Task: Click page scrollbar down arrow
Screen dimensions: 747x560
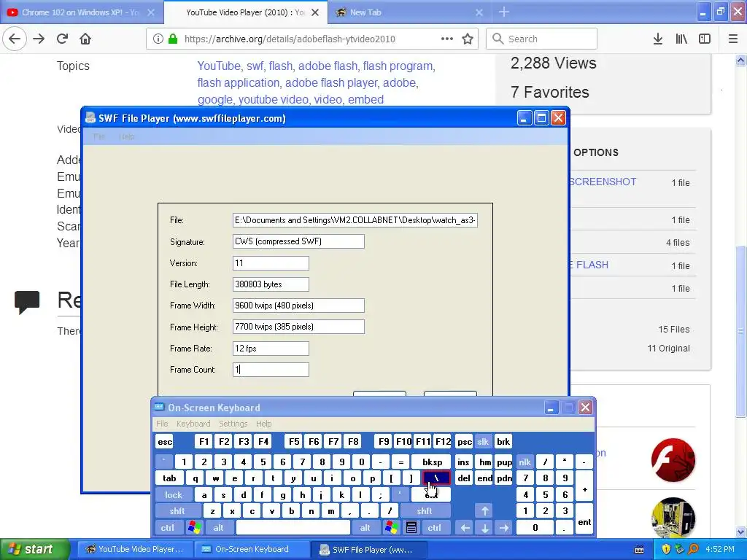Action: [x=740, y=532]
